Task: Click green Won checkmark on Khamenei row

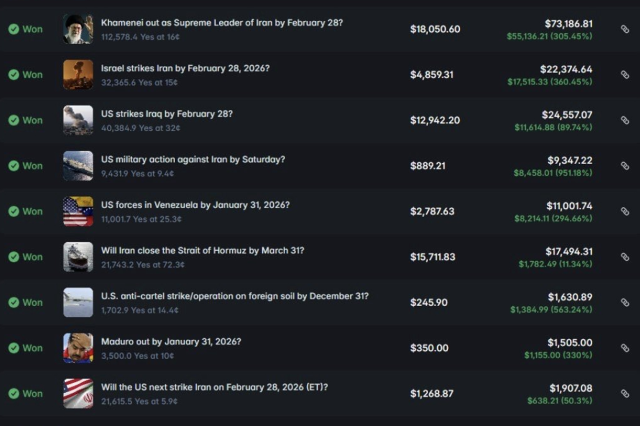Action: click(14, 29)
